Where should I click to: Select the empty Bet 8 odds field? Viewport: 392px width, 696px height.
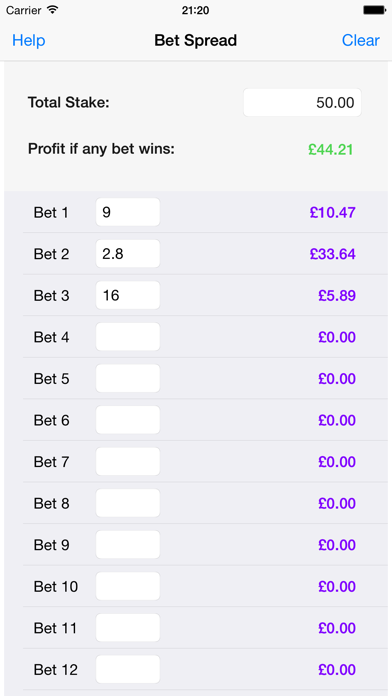click(x=128, y=503)
